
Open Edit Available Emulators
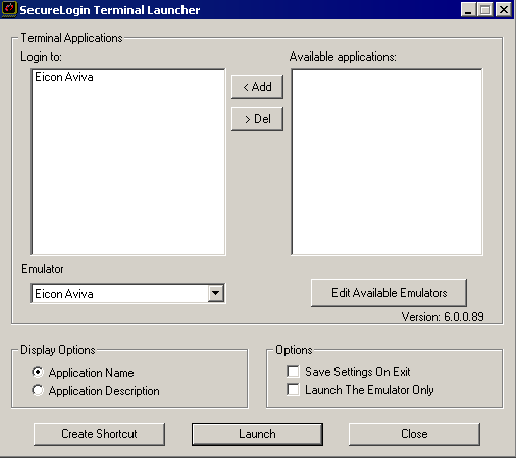(389, 293)
